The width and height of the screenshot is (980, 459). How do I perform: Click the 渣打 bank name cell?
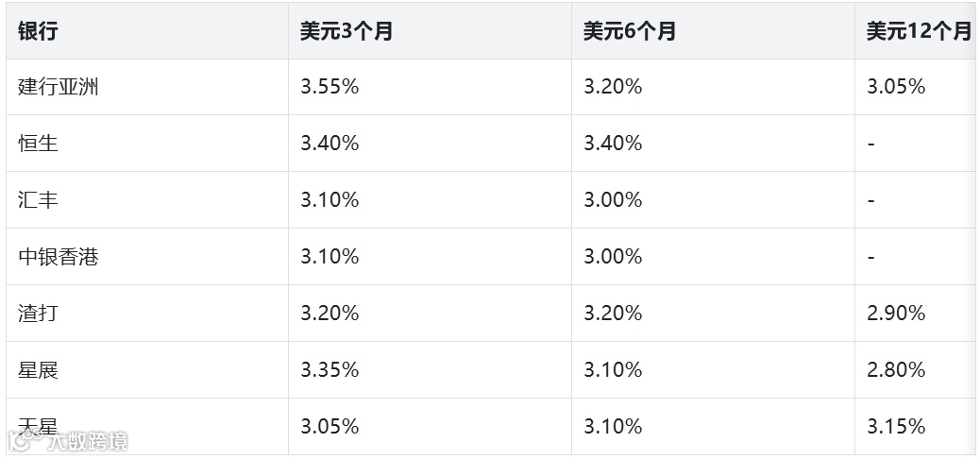tap(38, 313)
